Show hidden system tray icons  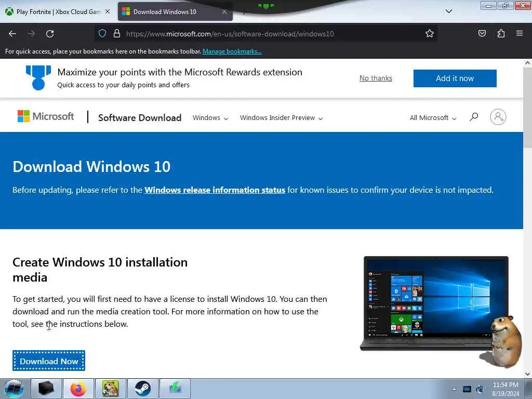[454, 390]
